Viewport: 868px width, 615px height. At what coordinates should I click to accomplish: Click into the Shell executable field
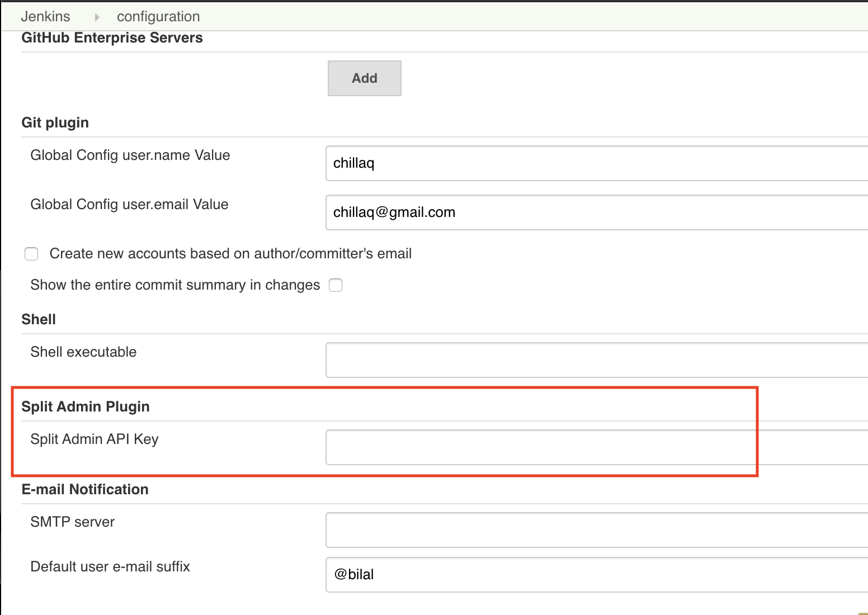pos(596,360)
